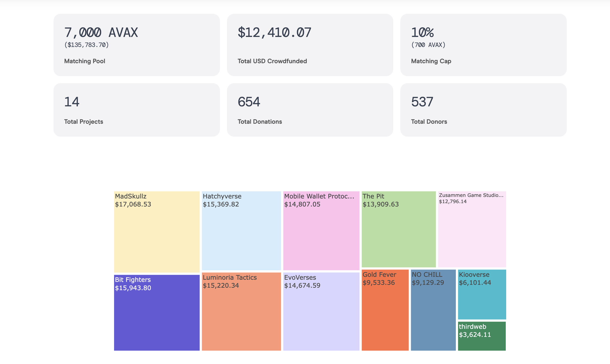
Task: Open the Luminoria Tactics tile
Action: pos(241,311)
